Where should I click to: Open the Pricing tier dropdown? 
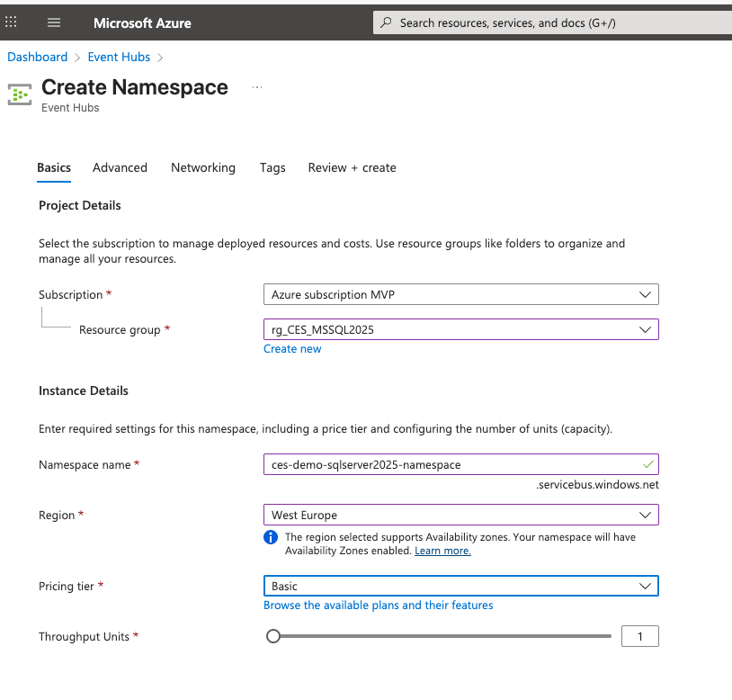pos(644,586)
